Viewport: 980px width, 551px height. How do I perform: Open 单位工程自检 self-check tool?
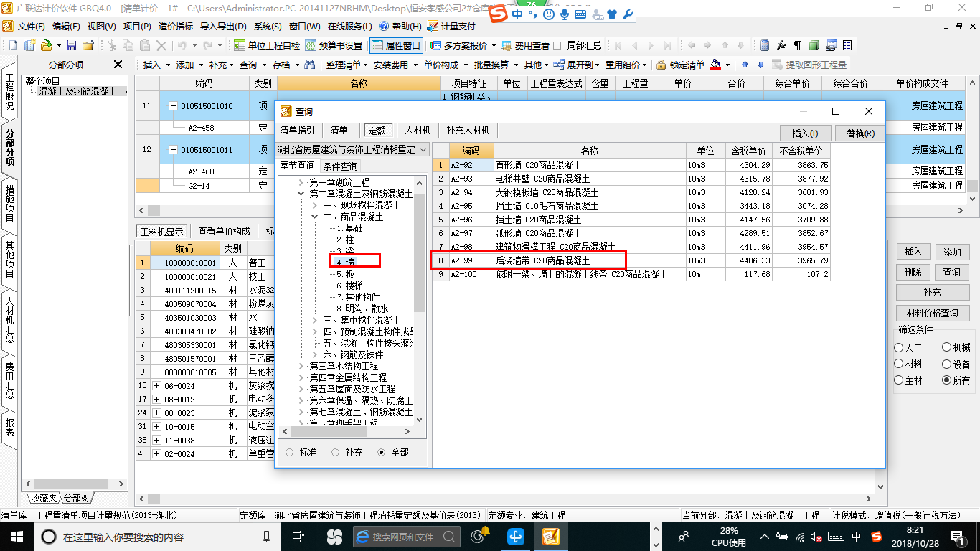coord(267,45)
